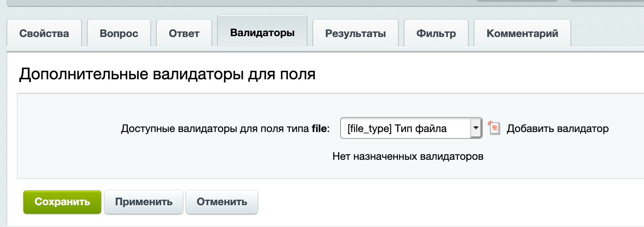Click the word Нет in the status message
This screenshot has height=227, width=644.
pyautogui.click(x=341, y=156)
